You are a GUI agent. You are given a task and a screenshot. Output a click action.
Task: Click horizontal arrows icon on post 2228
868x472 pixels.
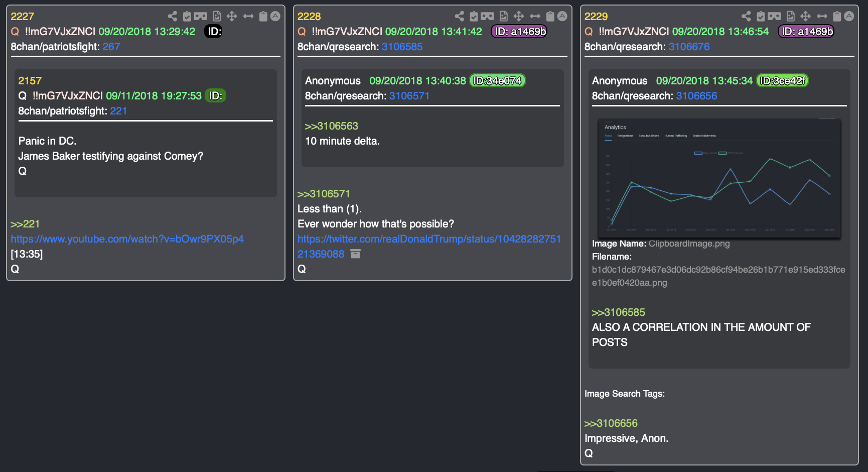[535, 16]
